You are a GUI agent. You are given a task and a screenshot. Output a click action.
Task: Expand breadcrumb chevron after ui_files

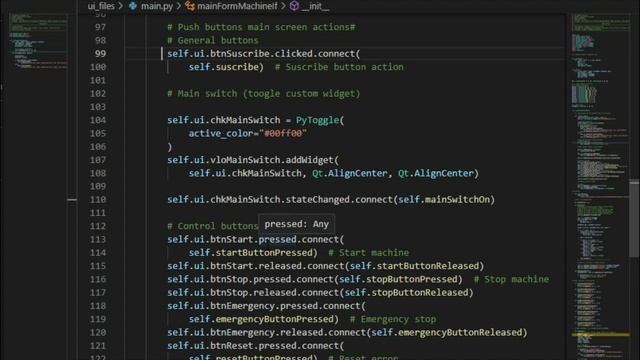pos(121,6)
